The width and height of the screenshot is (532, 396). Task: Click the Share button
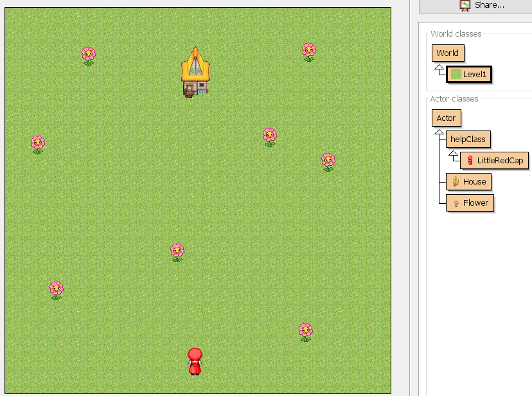[x=475, y=6]
